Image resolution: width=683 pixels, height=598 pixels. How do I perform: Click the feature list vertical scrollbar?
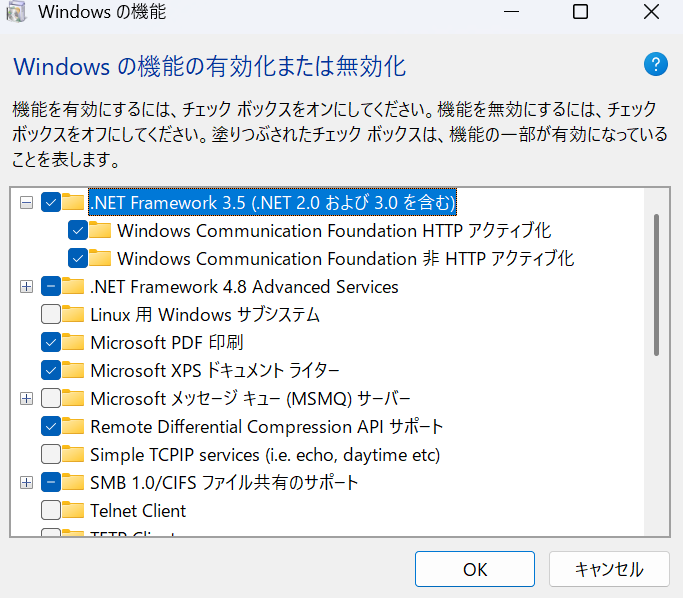pos(656,285)
